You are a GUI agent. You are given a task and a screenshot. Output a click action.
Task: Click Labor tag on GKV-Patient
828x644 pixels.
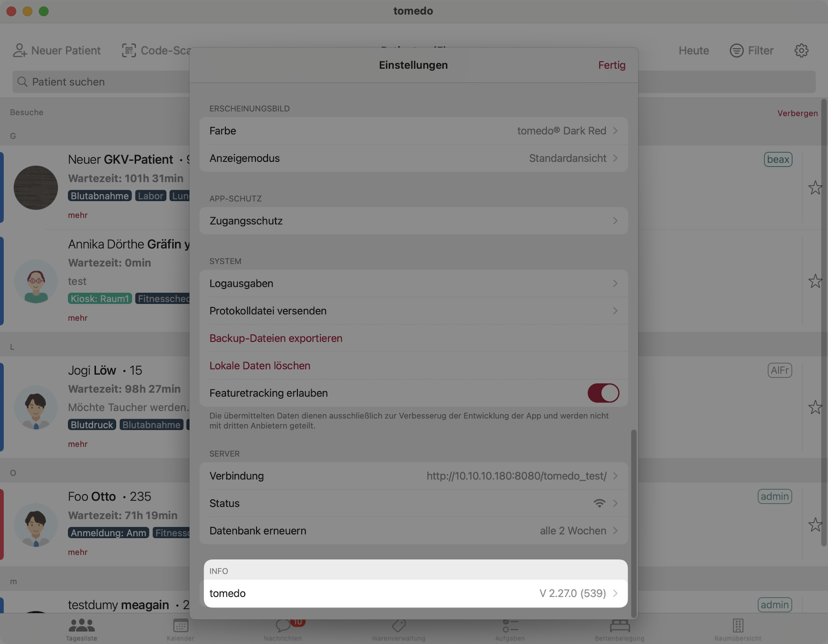coord(151,196)
